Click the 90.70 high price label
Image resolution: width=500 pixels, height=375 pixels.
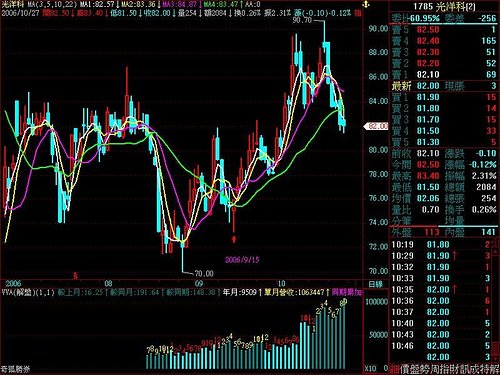click(x=302, y=20)
